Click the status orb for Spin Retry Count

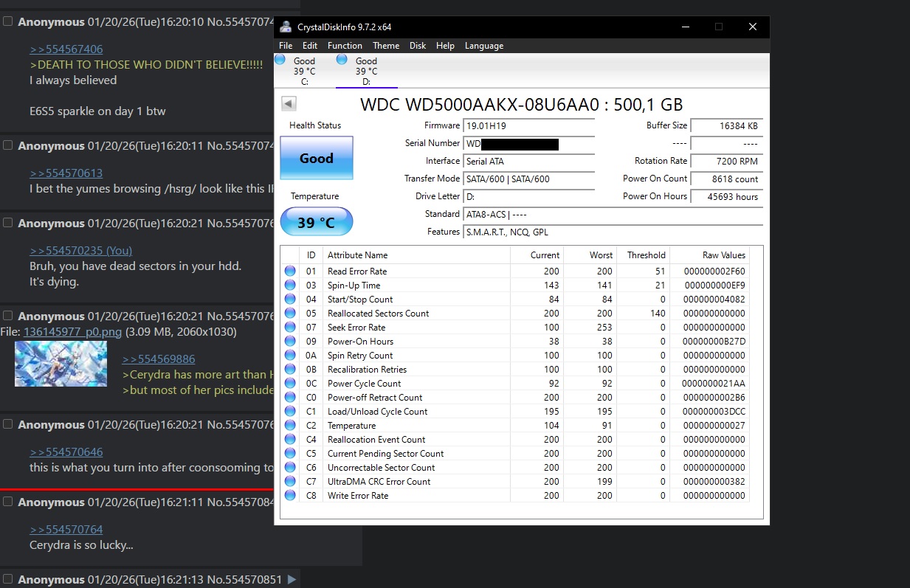(x=290, y=356)
